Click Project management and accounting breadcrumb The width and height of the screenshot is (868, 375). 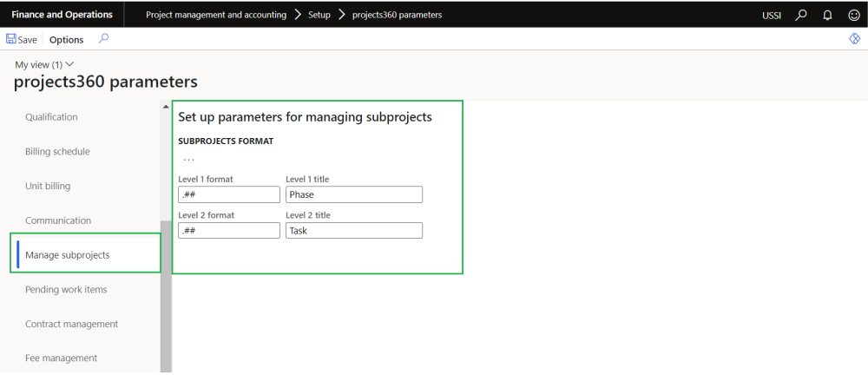216,15
